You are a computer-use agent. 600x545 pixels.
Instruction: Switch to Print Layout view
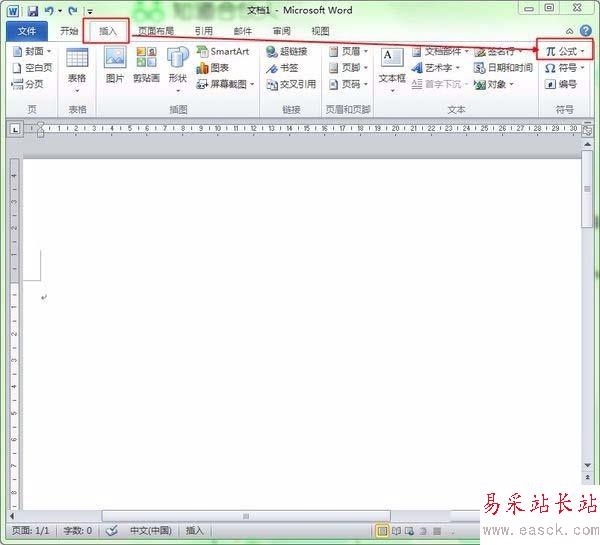382,531
